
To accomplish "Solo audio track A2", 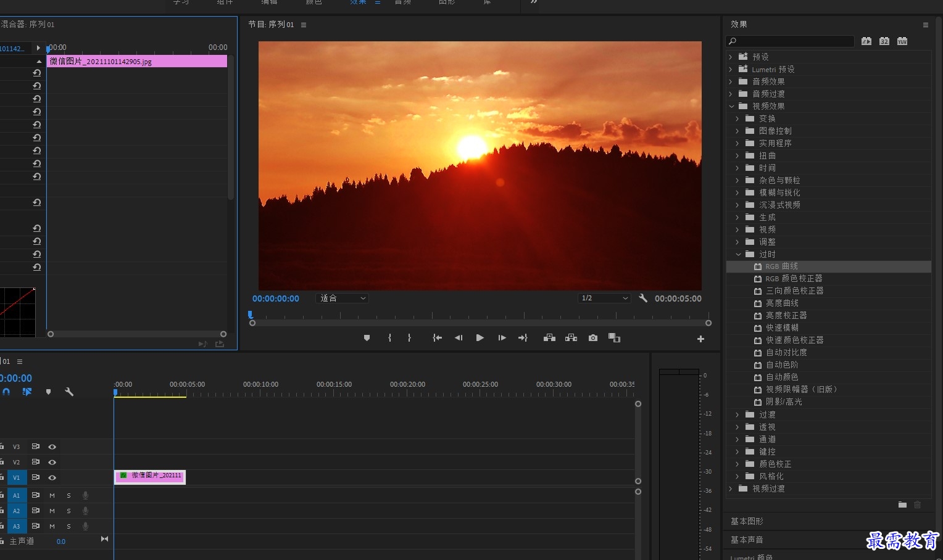I will click(69, 511).
